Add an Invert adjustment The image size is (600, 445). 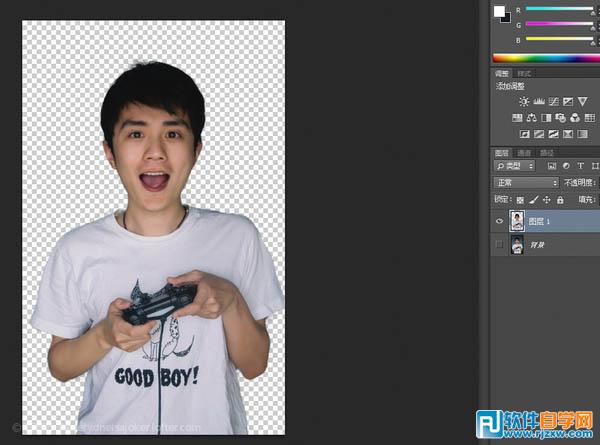click(524, 134)
